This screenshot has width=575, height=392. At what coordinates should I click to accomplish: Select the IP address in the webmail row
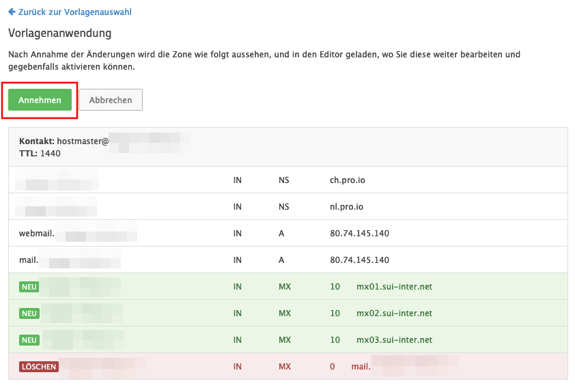tap(359, 234)
